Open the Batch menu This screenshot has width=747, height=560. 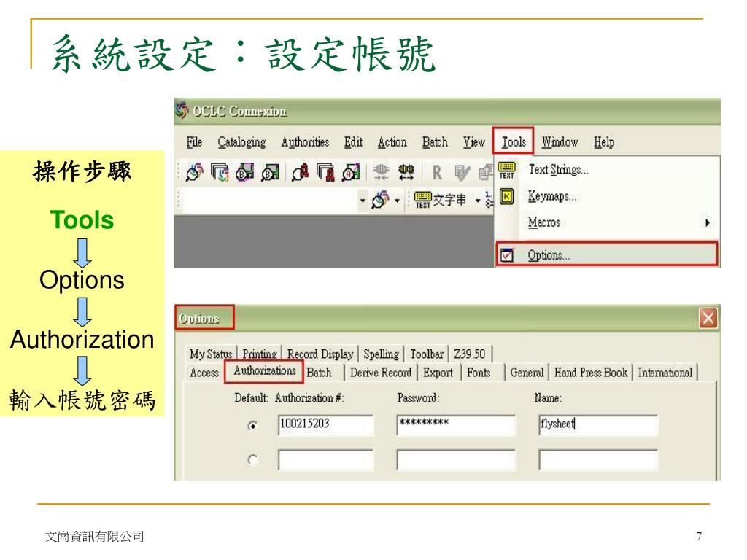coord(435,142)
